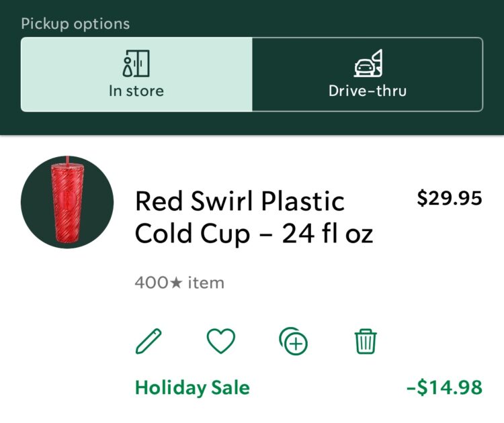The width and height of the screenshot is (504, 423).
Task: Click the "In store" text label
Action: [136, 90]
